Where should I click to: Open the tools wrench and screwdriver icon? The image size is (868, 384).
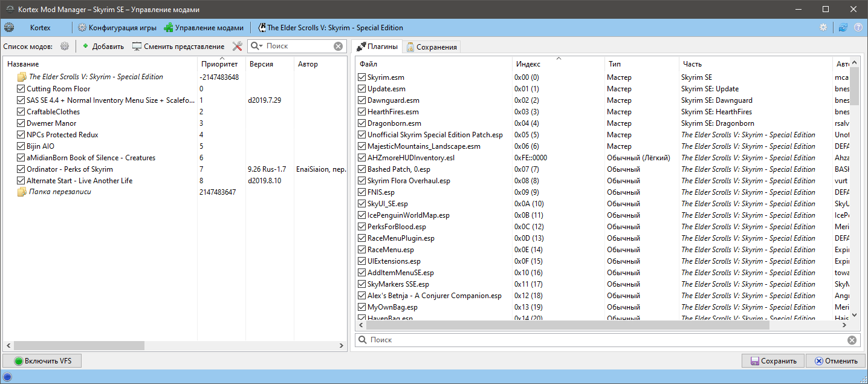(x=238, y=46)
